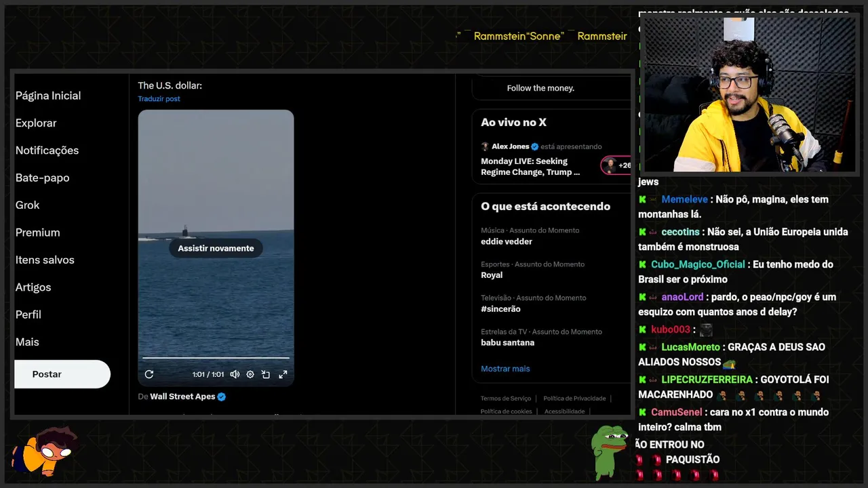This screenshot has height=488, width=868.
Task: Click chat username CamuSenel
Action: click(676, 412)
